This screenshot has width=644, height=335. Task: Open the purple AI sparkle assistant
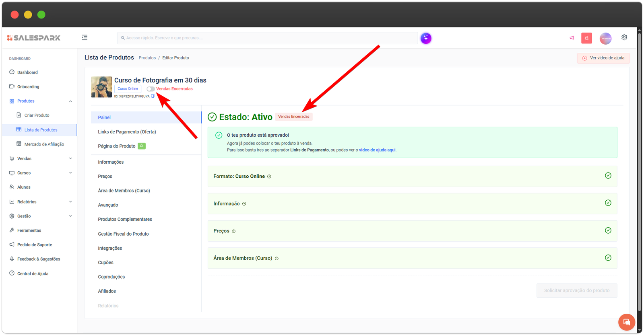point(426,38)
